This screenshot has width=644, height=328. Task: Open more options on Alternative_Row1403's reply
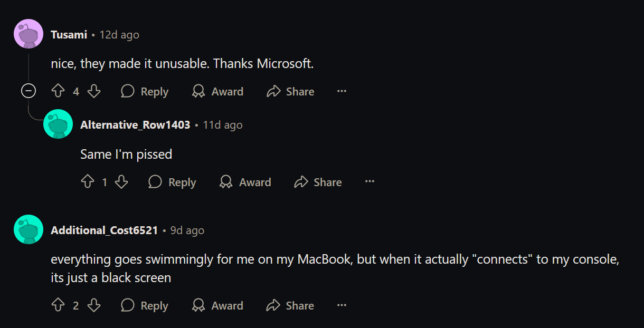click(x=370, y=182)
